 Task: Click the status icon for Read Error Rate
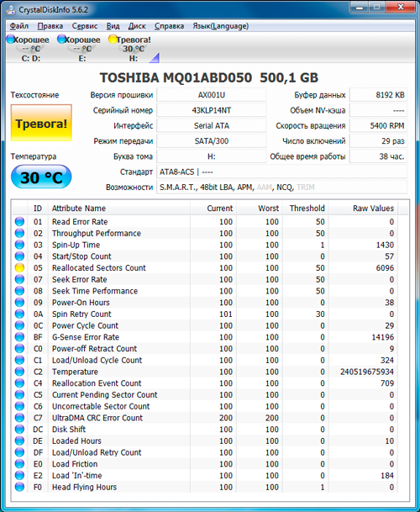click(19, 222)
